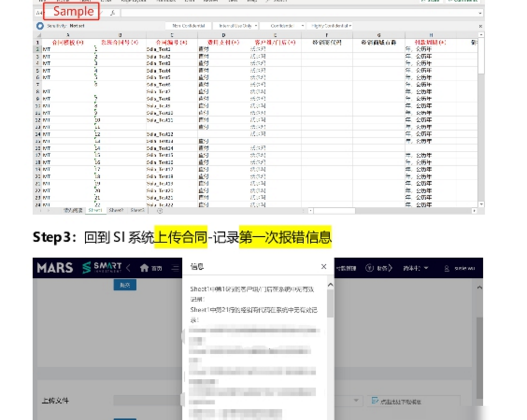Click the page scrollbar up arrow in SI system

(x=480, y=287)
